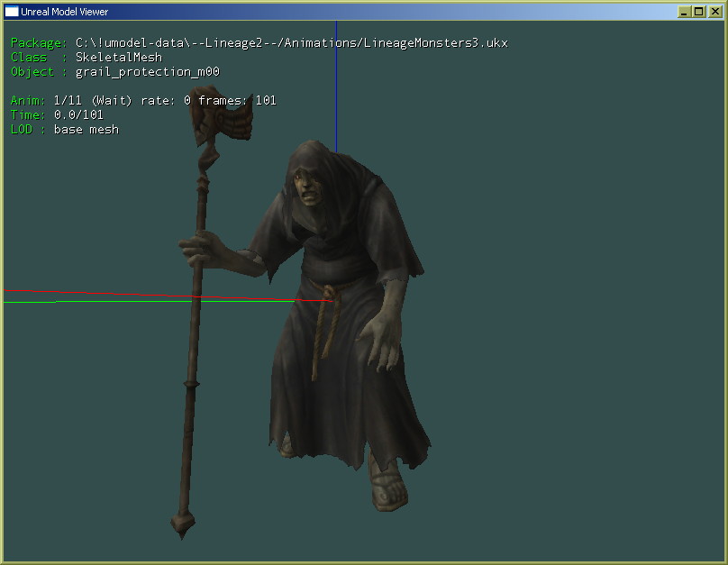
Task: Click the 'Object' label
Action: [x=32, y=72]
